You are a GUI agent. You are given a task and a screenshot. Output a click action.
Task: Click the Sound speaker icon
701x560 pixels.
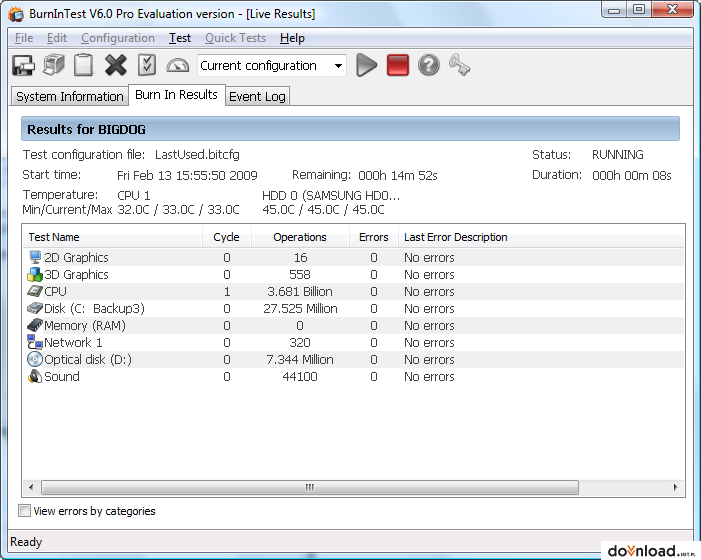point(35,376)
